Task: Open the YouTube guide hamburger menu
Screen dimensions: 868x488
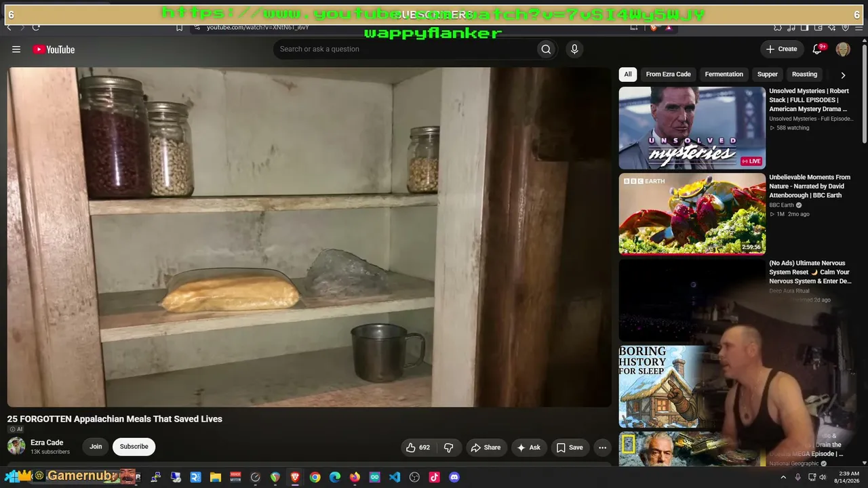Action: pos(16,49)
